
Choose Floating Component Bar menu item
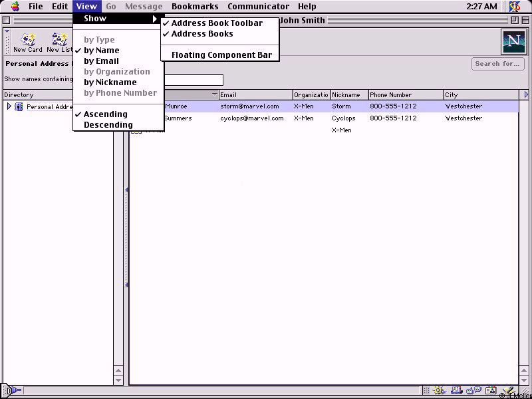[x=221, y=55]
